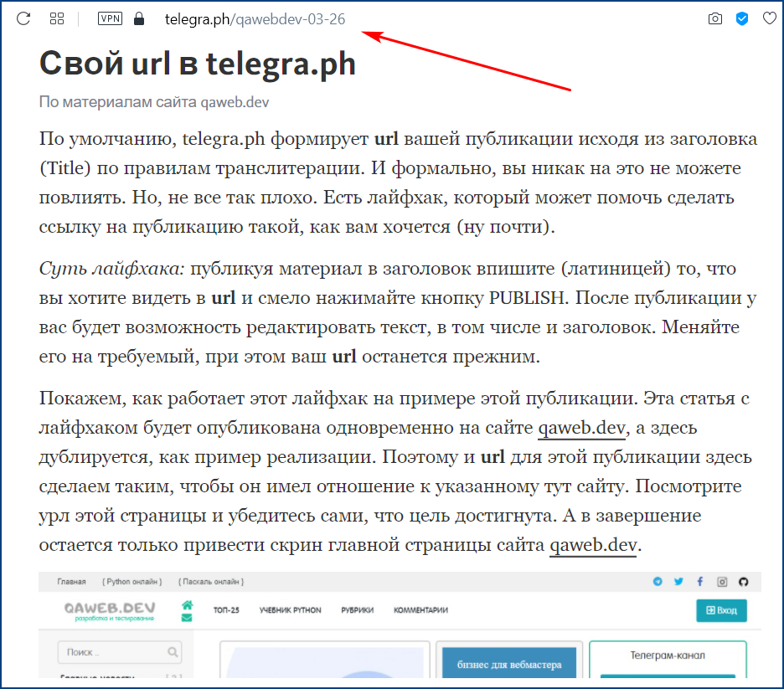Image resolution: width=784 pixels, height=689 pixels.
Task: Click the Telegram icon in embedded site header
Action: [x=658, y=582]
